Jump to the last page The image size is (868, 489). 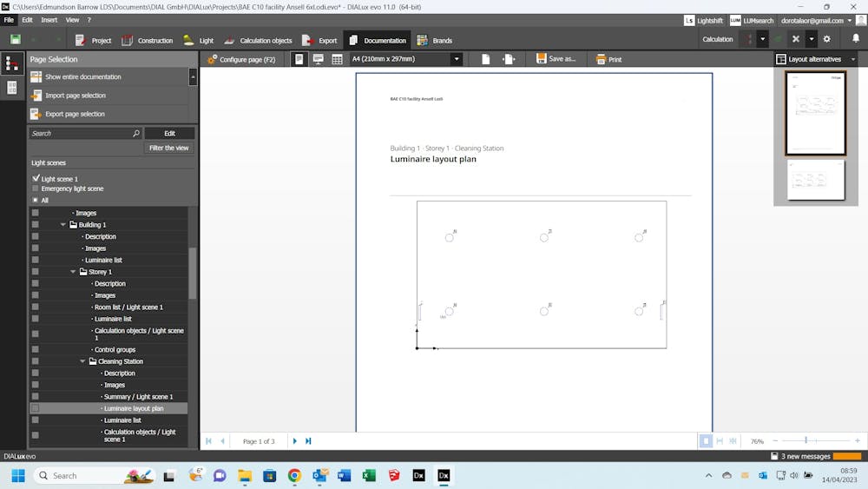coord(308,441)
